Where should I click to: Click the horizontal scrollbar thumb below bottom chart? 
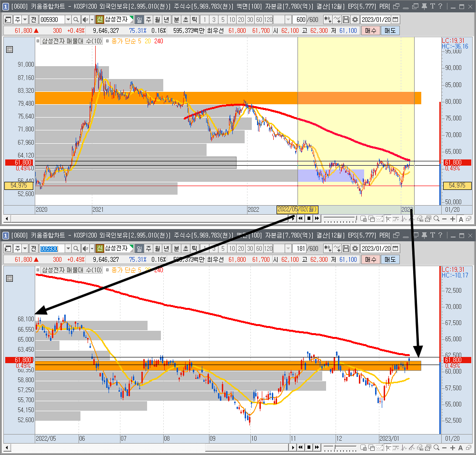click(x=247, y=447)
